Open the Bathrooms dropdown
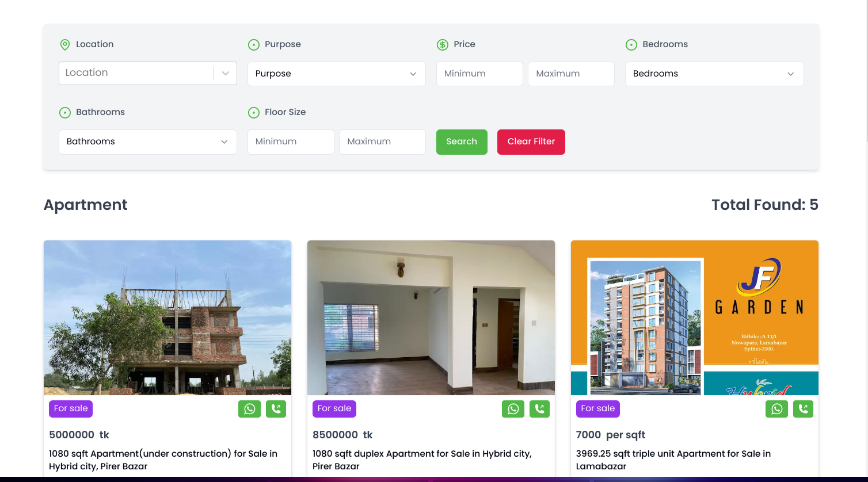 147,141
